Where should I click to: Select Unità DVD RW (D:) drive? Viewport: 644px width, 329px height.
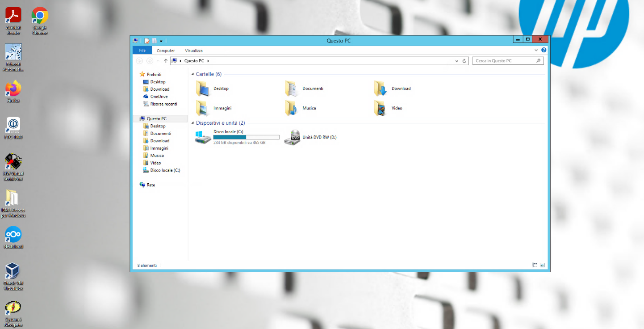(x=311, y=137)
